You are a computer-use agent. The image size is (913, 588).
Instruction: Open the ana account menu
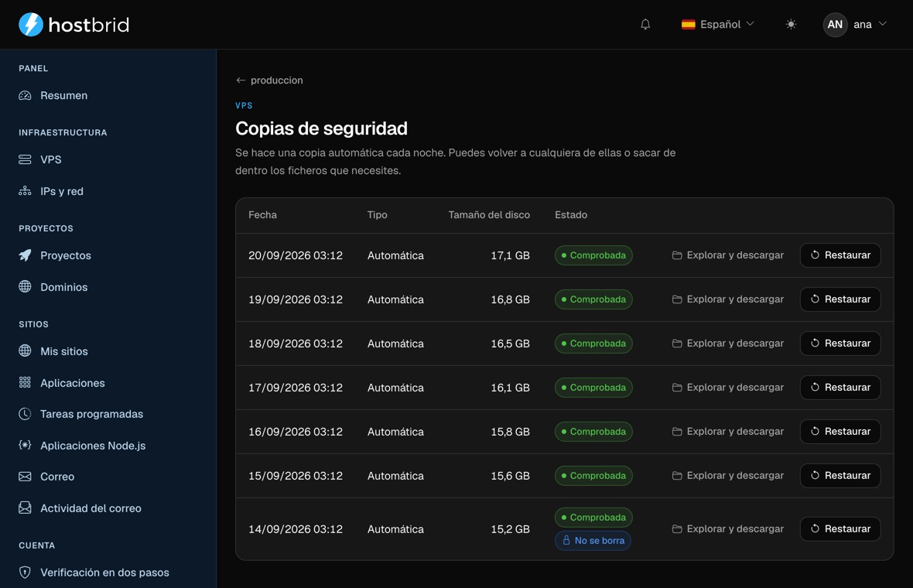[855, 25]
